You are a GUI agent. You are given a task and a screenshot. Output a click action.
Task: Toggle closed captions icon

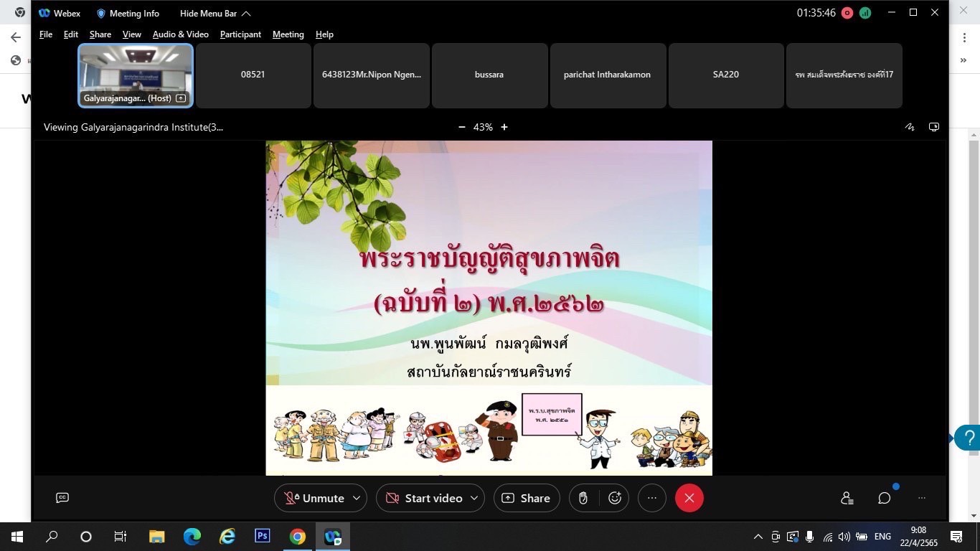(x=62, y=498)
